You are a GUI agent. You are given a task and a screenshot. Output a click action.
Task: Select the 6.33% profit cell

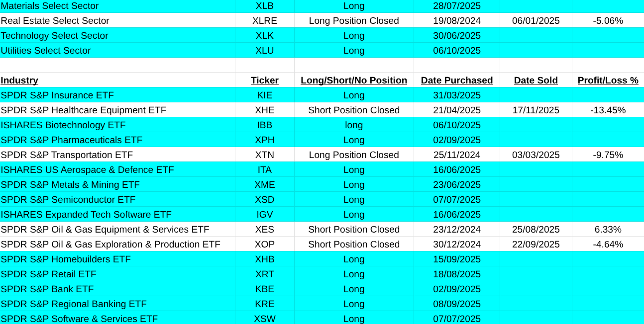[x=608, y=230]
